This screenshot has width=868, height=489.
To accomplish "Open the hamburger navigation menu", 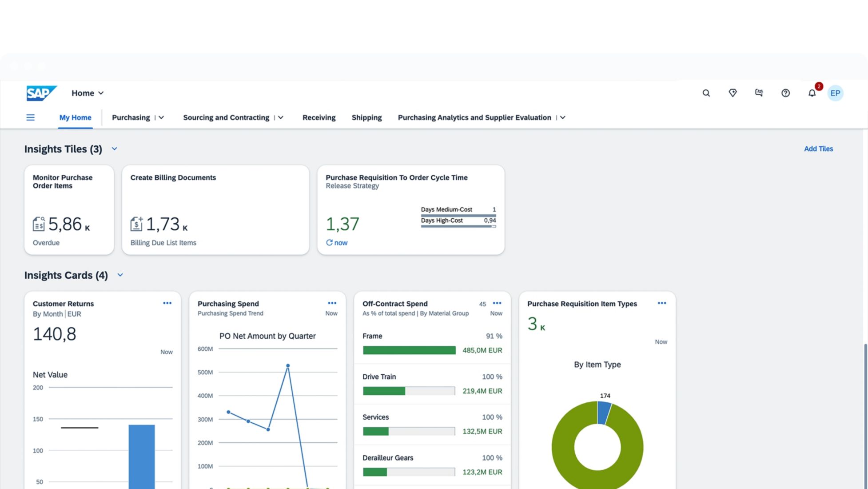I will 30,117.
